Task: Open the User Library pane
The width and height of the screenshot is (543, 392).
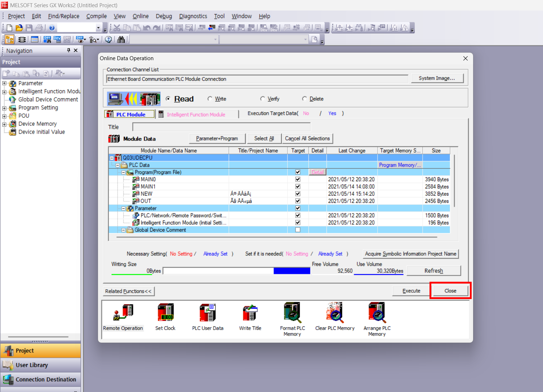Action: [x=40, y=365]
